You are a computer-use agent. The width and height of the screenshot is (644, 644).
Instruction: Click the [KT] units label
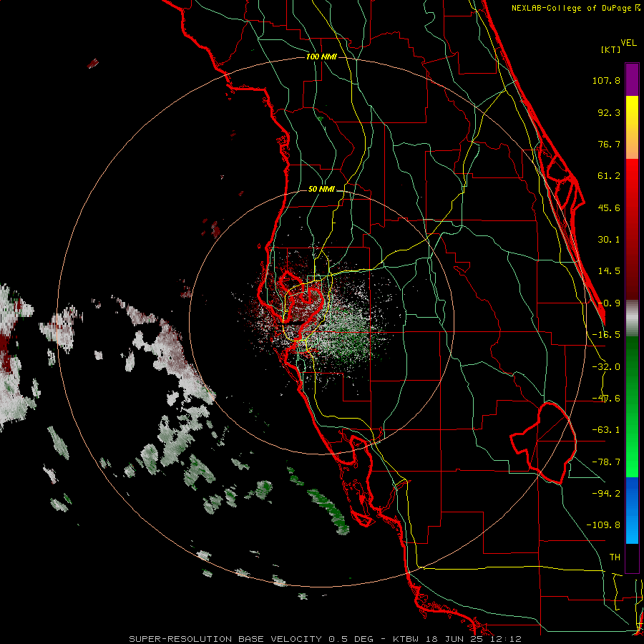tap(611, 49)
